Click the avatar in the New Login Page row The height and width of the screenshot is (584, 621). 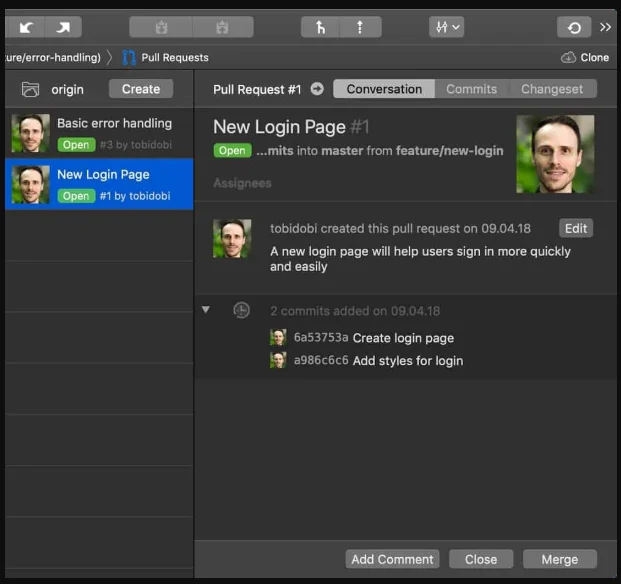click(x=30, y=184)
